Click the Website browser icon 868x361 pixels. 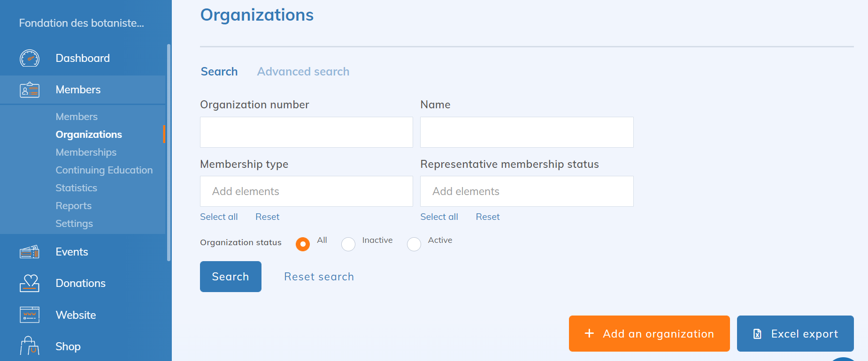(x=30, y=315)
